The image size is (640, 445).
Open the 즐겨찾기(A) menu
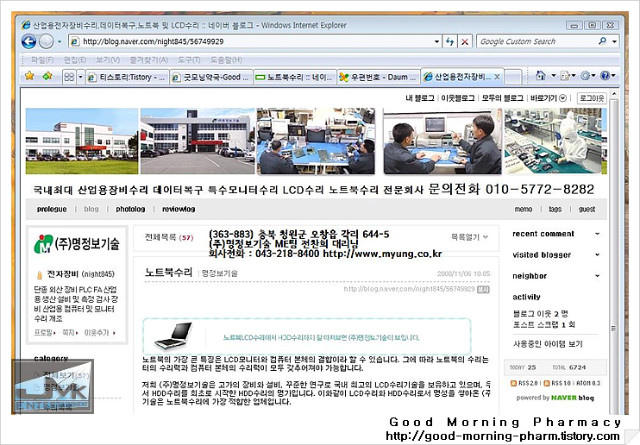pyautogui.click(x=149, y=60)
